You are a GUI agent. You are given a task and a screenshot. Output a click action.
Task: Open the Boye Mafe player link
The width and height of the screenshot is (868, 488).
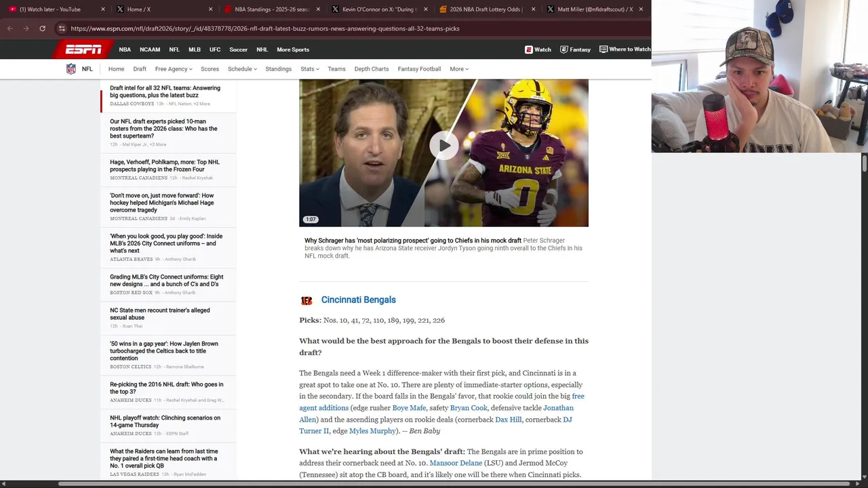409,408
